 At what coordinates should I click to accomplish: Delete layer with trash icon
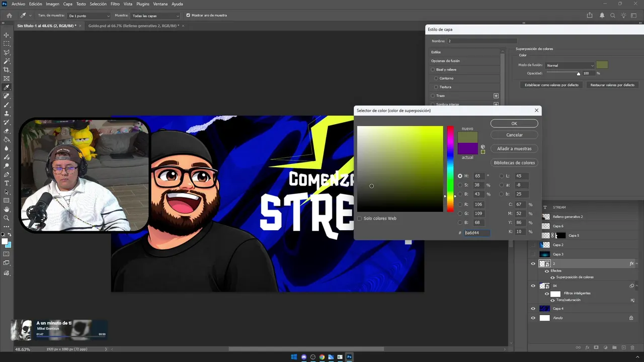[632, 347]
